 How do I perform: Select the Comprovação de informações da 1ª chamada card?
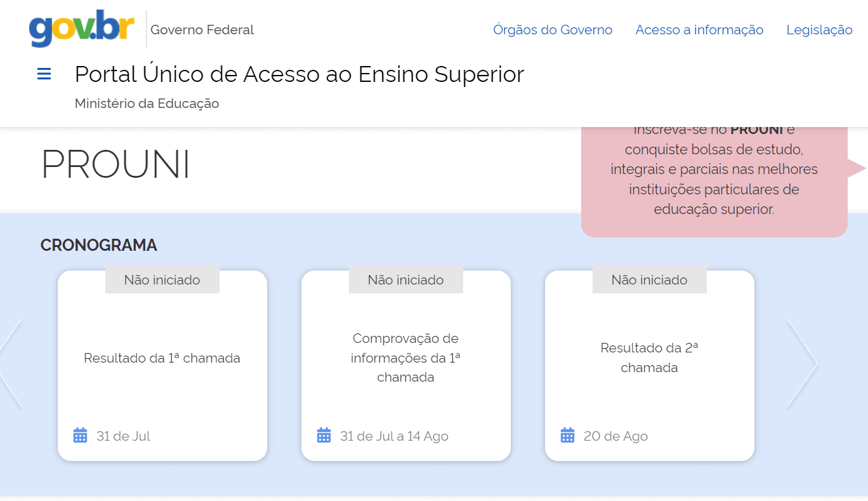coord(406,366)
